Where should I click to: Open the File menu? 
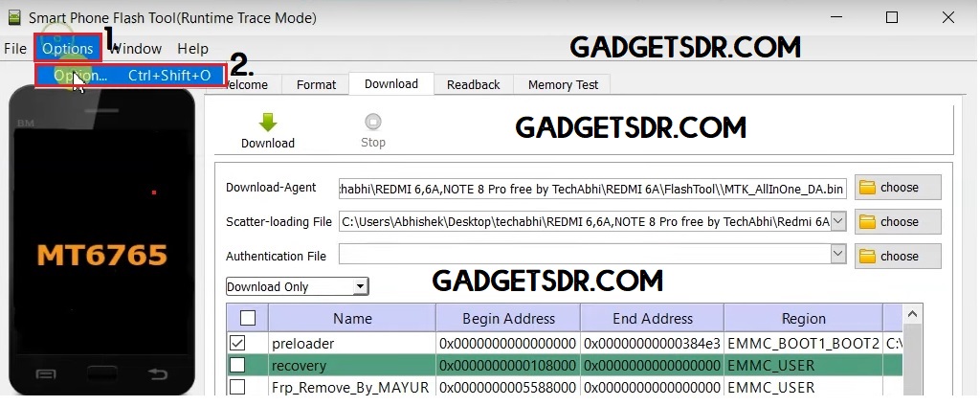coord(15,49)
